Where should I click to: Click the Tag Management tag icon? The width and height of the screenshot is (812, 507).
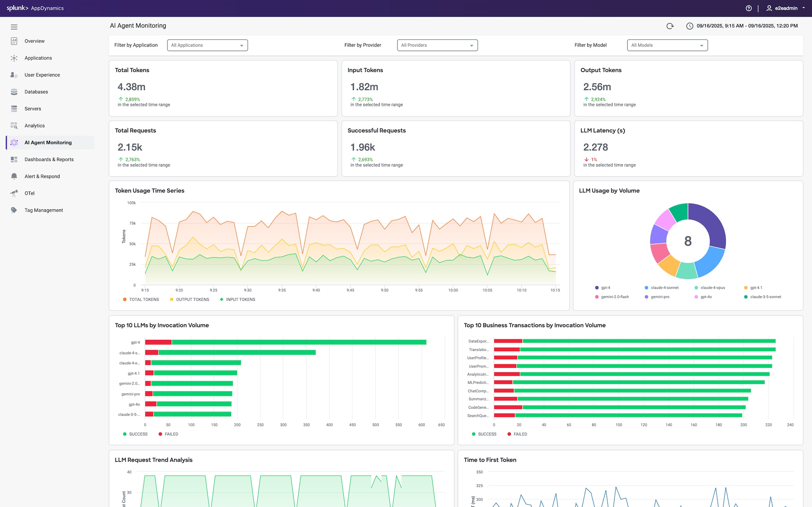(14, 210)
